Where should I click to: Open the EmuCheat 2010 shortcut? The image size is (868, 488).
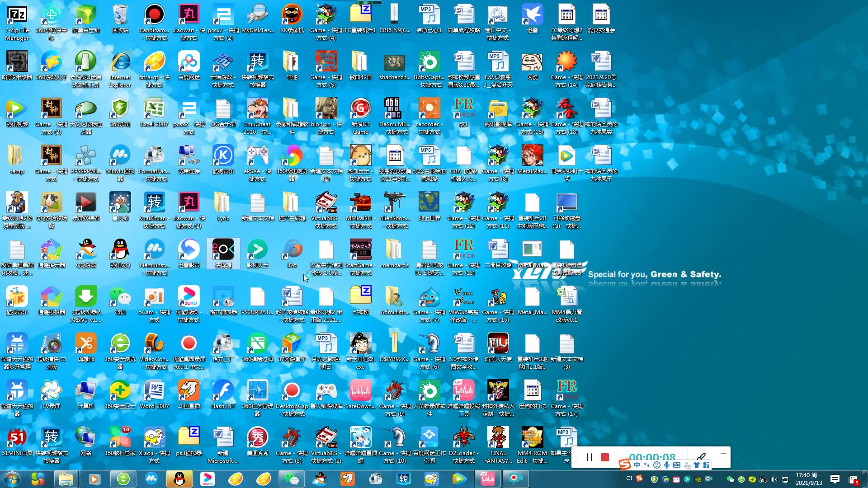click(258, 116)
